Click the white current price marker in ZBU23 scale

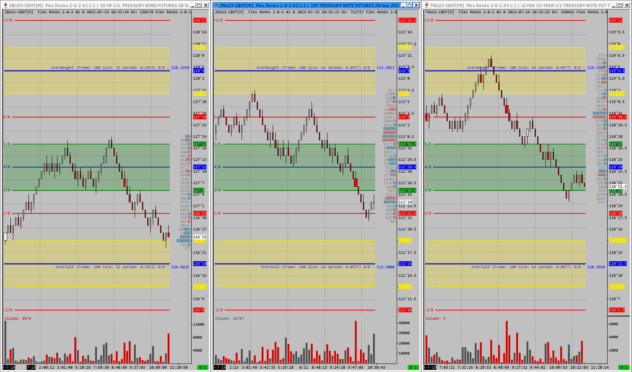click(x=200, y=237)
